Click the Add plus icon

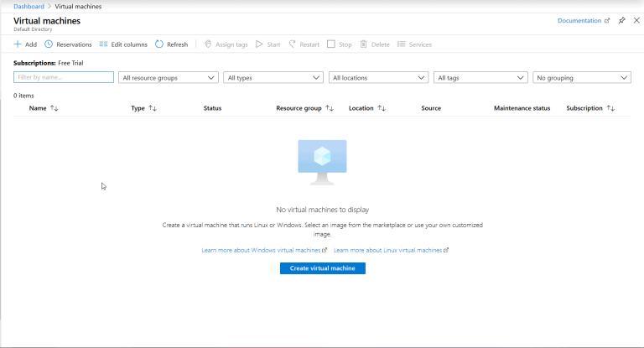pos(18,44)
